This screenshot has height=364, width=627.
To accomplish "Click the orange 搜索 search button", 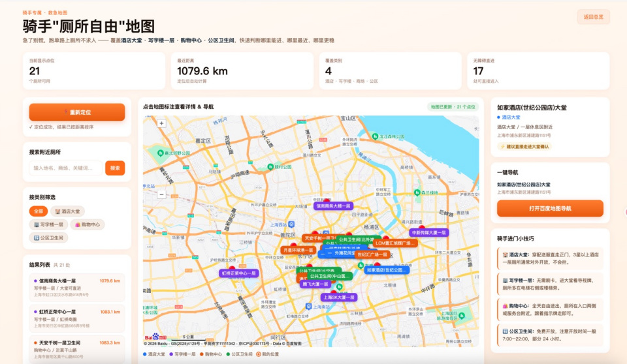I will click(x=115, y=168).
